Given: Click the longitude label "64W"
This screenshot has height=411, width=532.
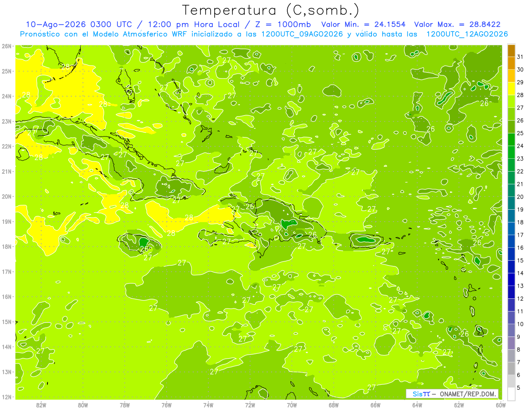Looking at the screenshot, I should [x=417, y=405].
